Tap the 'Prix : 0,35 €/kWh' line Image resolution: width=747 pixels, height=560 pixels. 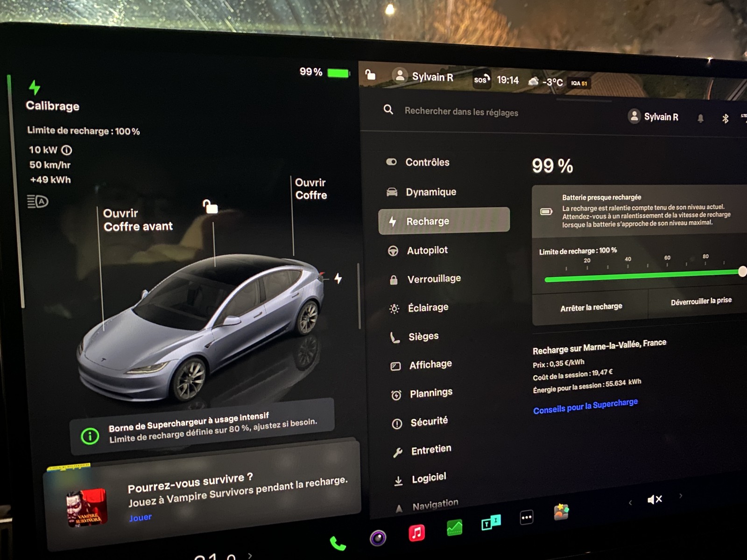pos(558,364)
